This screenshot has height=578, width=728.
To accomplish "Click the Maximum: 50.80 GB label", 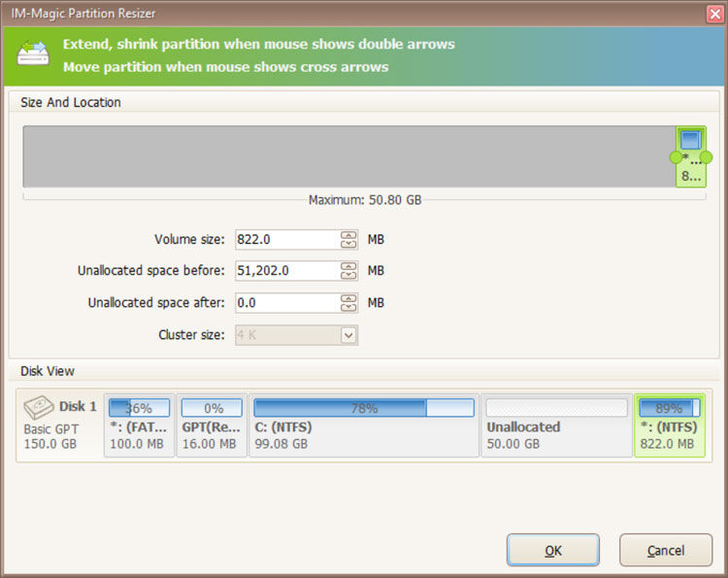I will [x=365, y=200].
